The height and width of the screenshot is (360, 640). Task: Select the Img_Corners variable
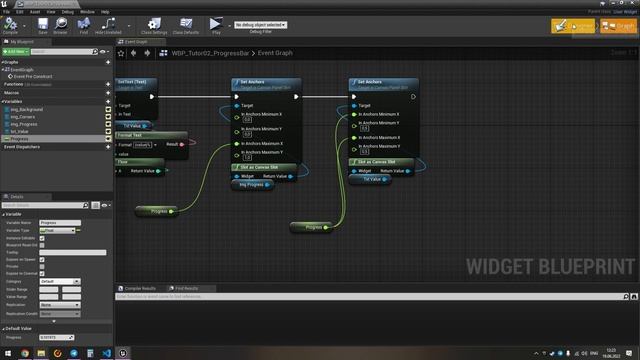click(22, 117)
